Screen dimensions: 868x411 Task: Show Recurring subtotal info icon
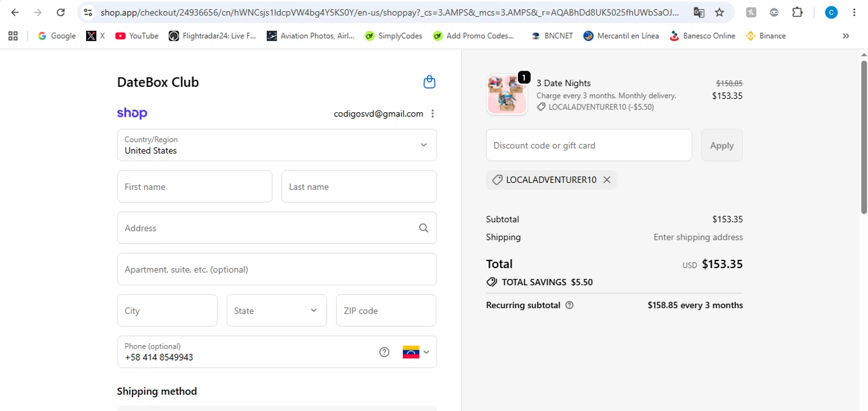click(569, 305)
